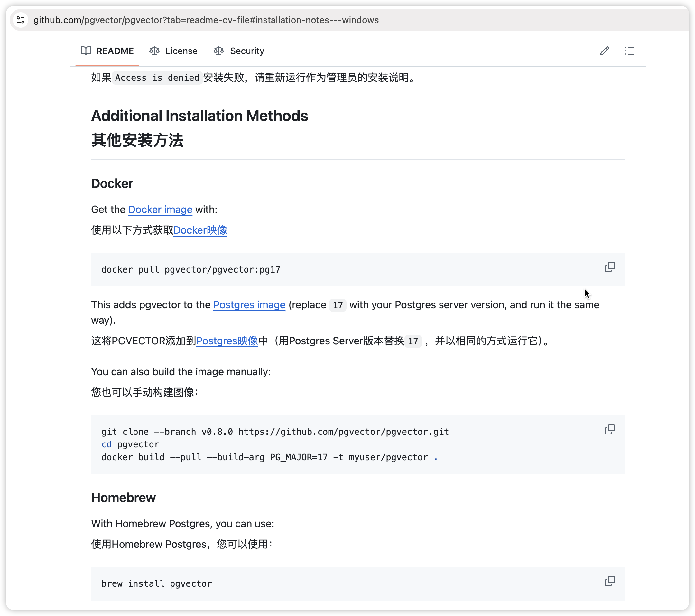Copy the docker pull command

click(609, 267)
